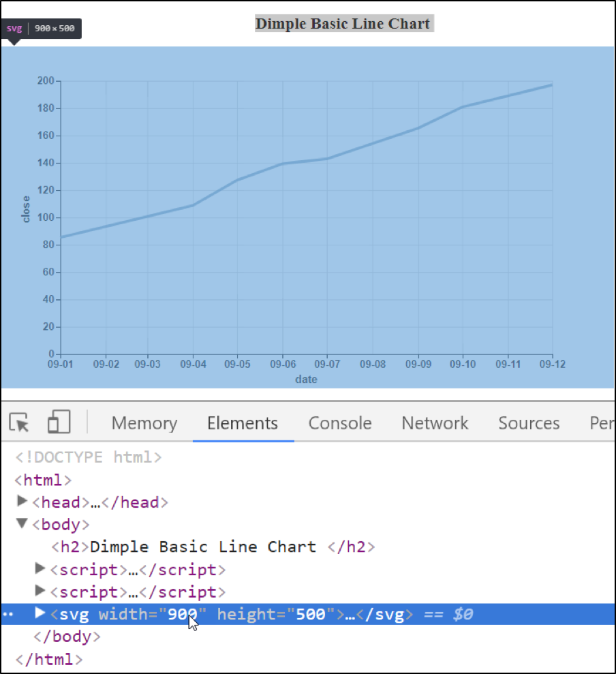
Task: Collapse the body element node
Action: coord(22,523)
